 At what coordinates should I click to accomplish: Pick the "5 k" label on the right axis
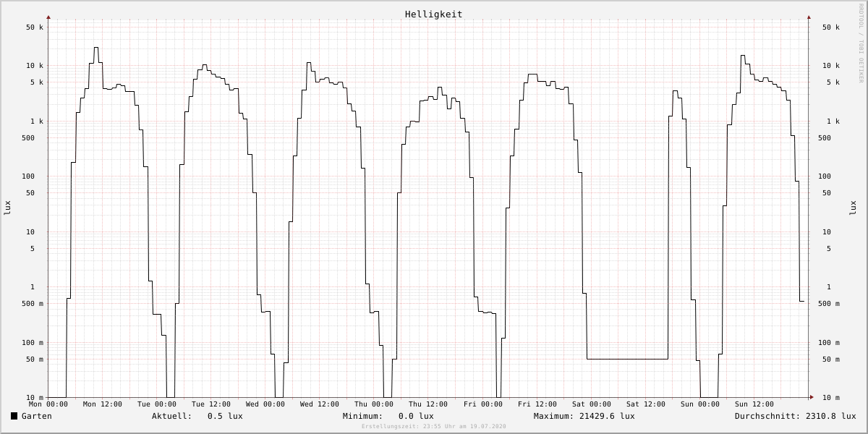pos(833,82)
